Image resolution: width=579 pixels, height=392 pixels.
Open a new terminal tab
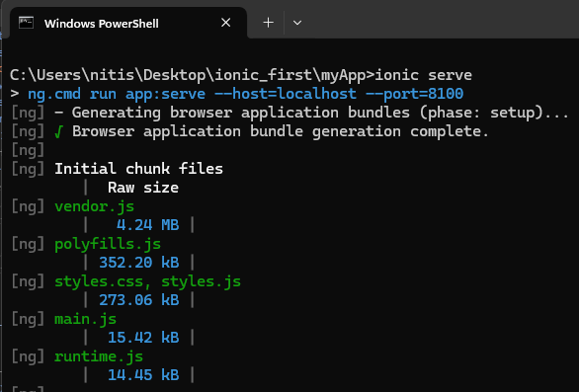pos(269,23)
